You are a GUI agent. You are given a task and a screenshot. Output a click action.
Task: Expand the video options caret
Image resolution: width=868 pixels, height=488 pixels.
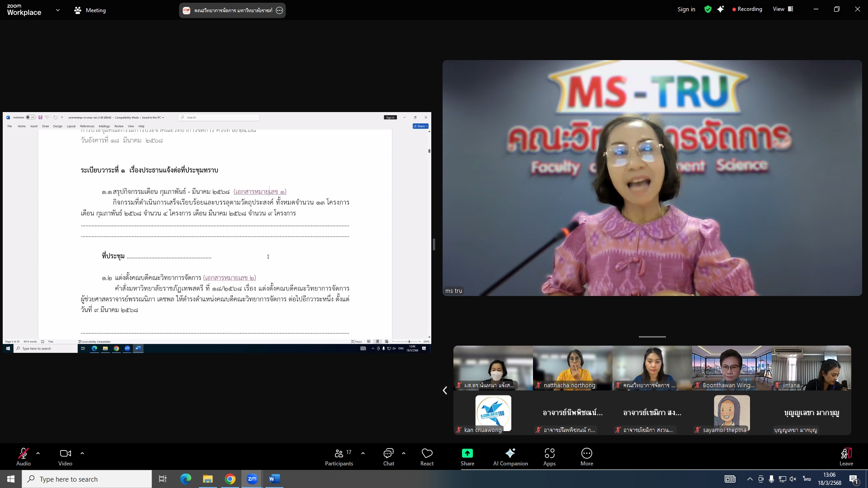(x=82, y=453)
